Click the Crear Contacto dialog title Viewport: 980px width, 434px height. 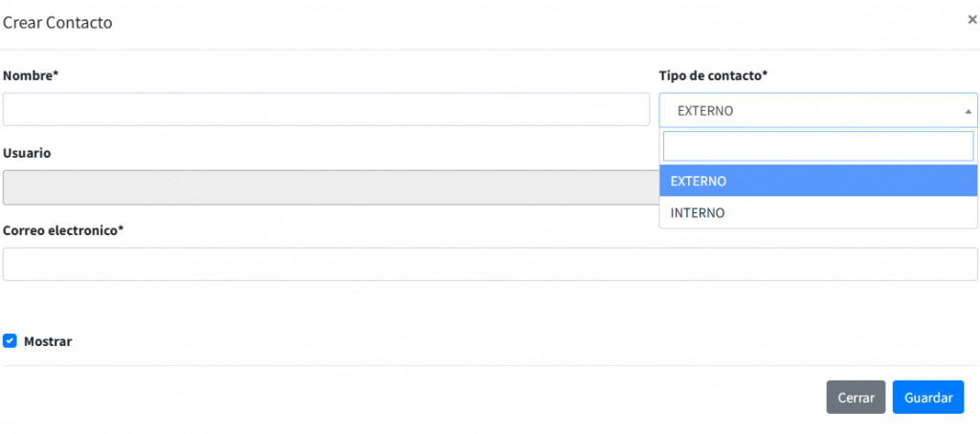57,21
